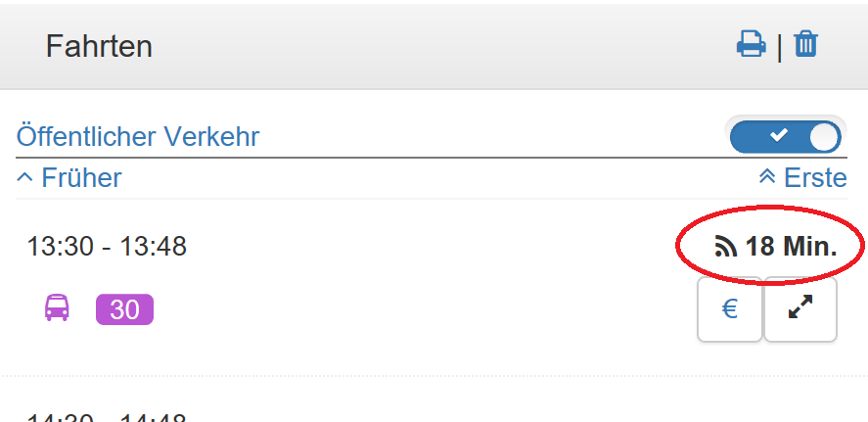This screenshot has height=422, width=868.
Task: Delete trips with the trash icon
Action: [806, 44]
